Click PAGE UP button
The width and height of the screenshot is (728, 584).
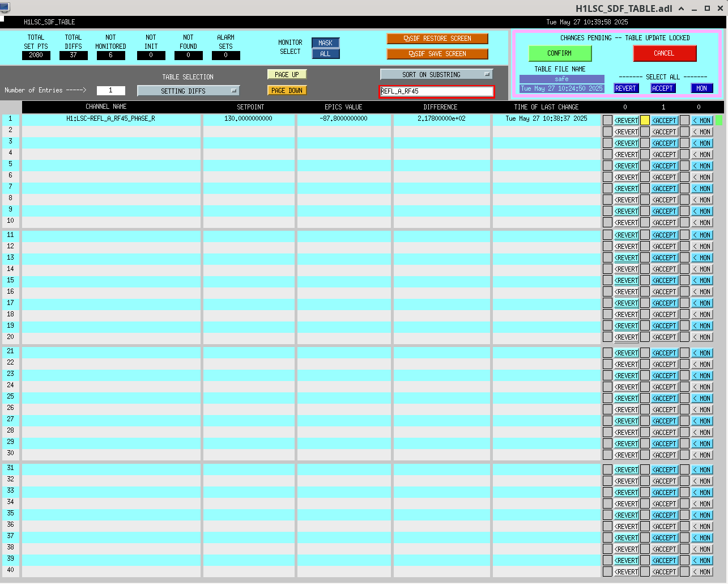click(x=287, y=74)
